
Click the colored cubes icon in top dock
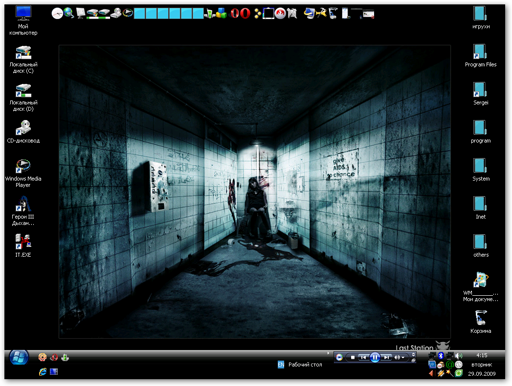221,13
